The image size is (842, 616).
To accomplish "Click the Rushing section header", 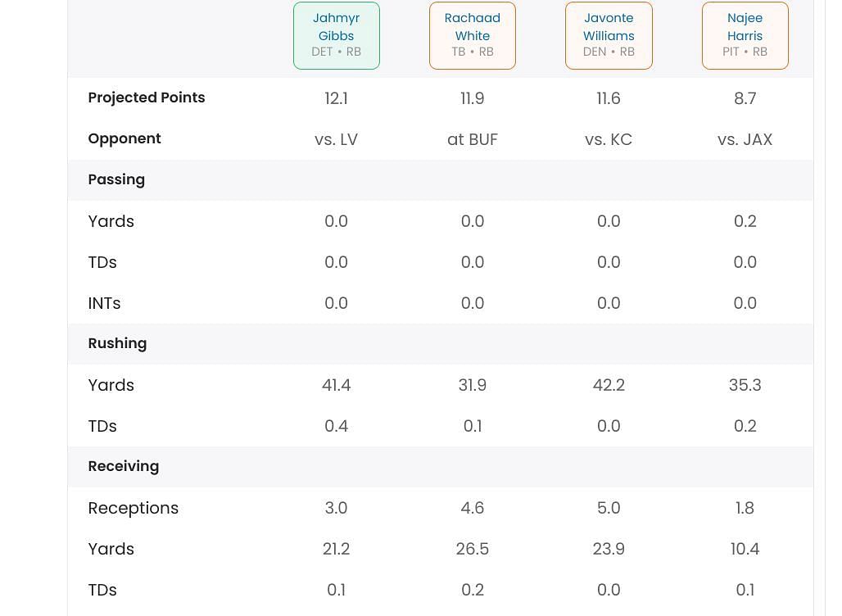I will [x=117, y=343].
